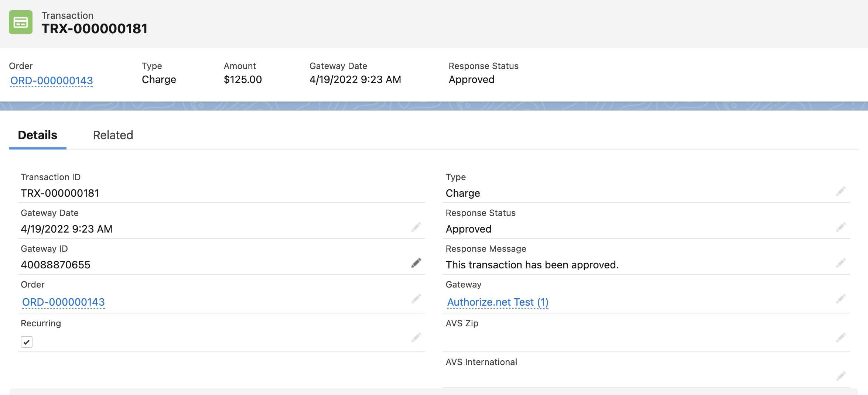The width and height of the screenshot is (868, 395).
Task: Edit the Type field pencil icon
Action: coord(841,191)
